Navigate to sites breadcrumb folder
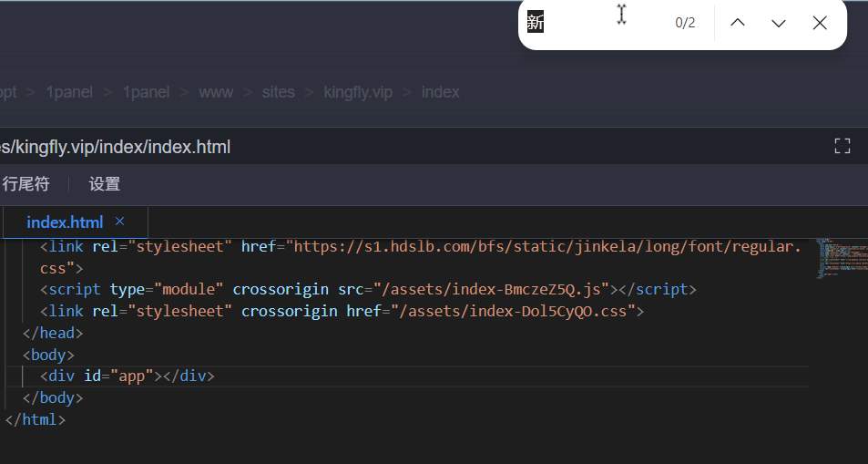The width and height of the screenshot is (868, 464). 279,92
